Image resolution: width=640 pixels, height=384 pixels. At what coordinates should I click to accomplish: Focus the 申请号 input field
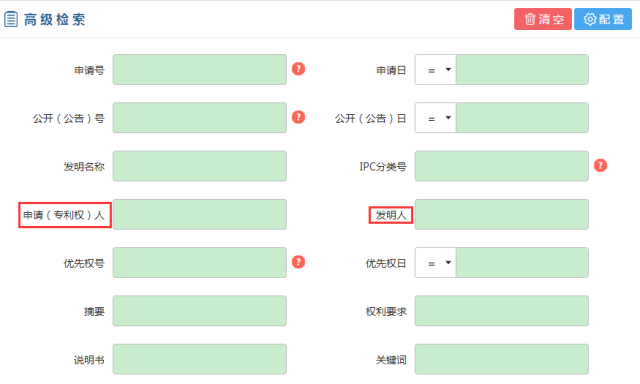[x=200, y=70]
